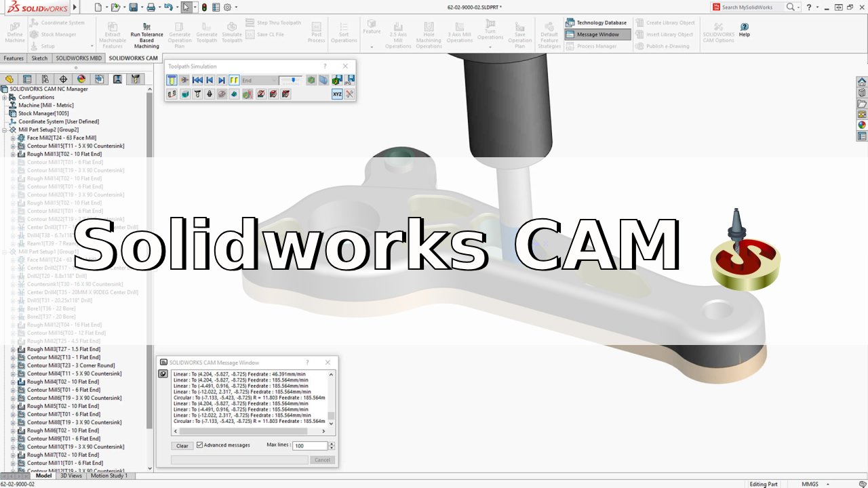
Task: Toggle the Message Window button in ribbon
Action: pos(597,34)
